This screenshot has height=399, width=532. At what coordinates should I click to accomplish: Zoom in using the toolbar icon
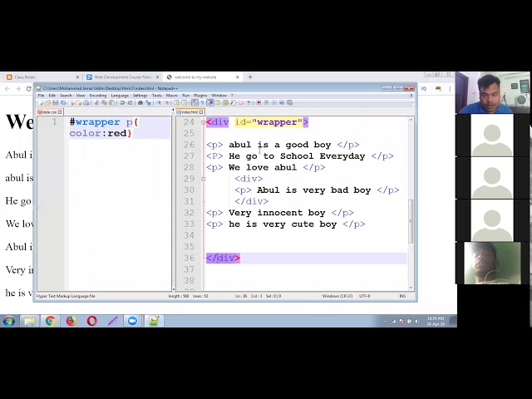(x=159, y=102)
